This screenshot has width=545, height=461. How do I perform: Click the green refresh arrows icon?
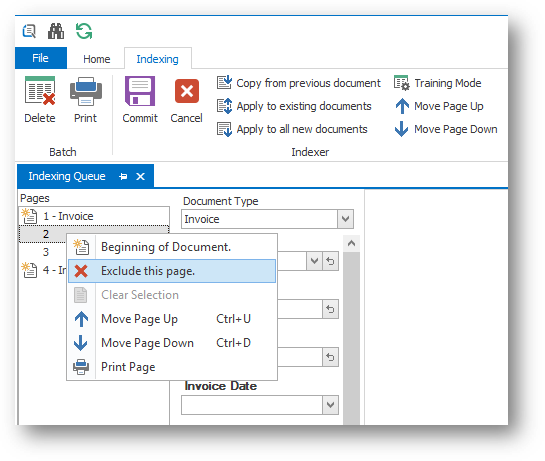(84, 31)
